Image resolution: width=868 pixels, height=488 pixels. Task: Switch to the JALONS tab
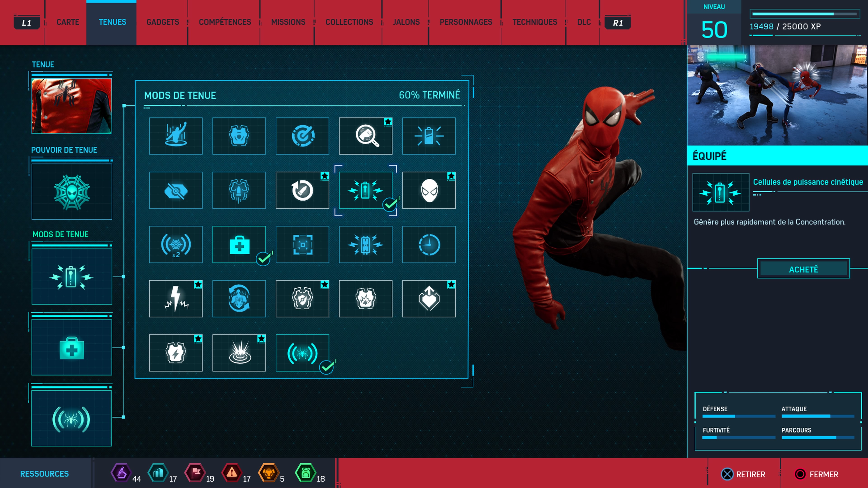(x=406, y=22)
